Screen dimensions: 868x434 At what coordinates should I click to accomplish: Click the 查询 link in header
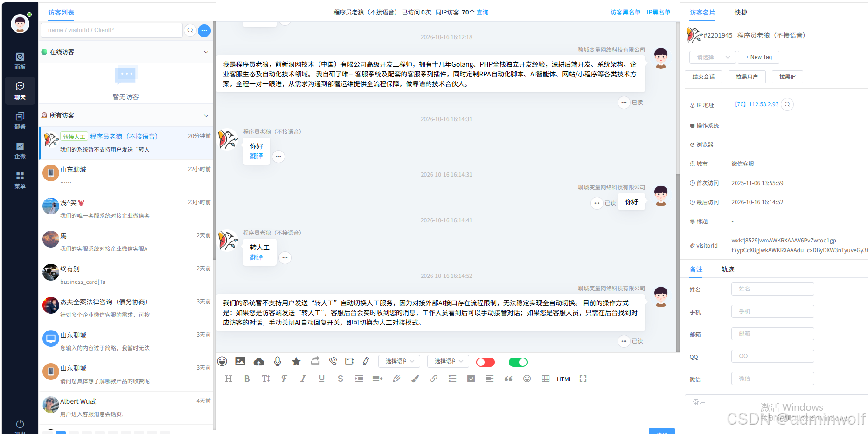(483, 13)
